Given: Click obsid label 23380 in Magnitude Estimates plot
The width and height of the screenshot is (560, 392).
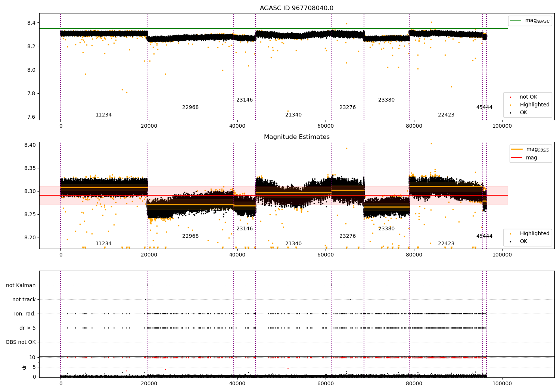Looking at the screenshot, I should point(386,229).
